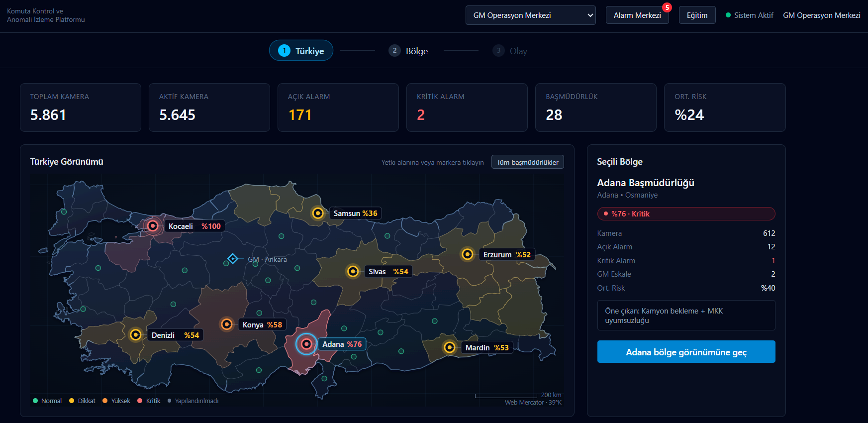Click Adana bölge görünümüne geç button
The width and height of the screenshot is (868, 423).
click(x=686, y=352)
